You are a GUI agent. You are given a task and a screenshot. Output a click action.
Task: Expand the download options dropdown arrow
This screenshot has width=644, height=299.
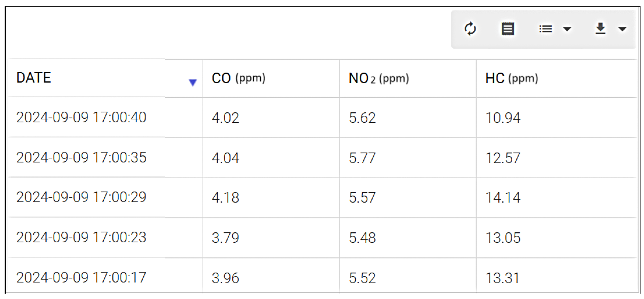622,29
